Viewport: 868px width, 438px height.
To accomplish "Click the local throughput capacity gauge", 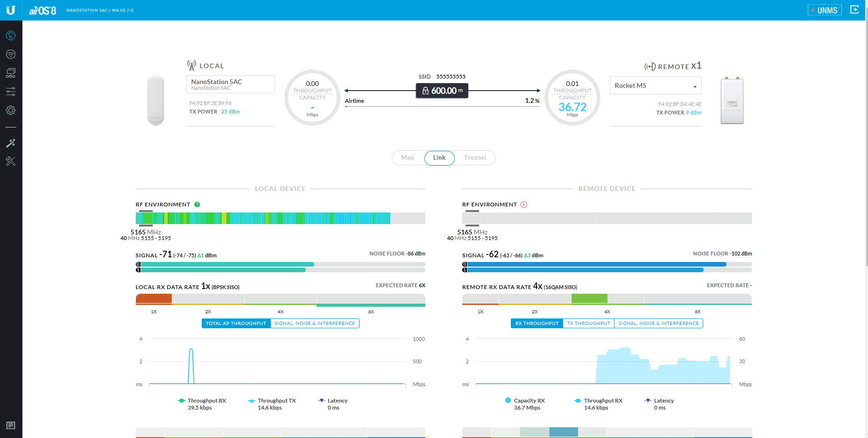I will click(312, 98).
